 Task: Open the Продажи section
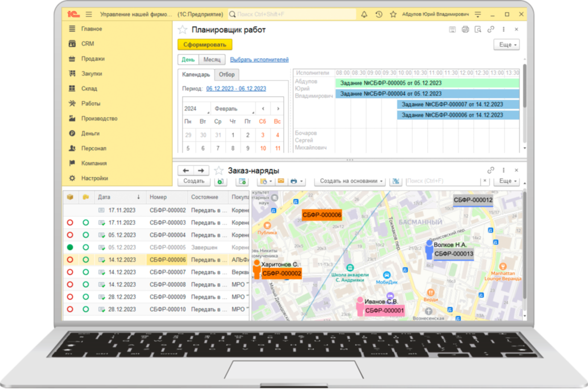pyautogui.click(x=93, y=59)
